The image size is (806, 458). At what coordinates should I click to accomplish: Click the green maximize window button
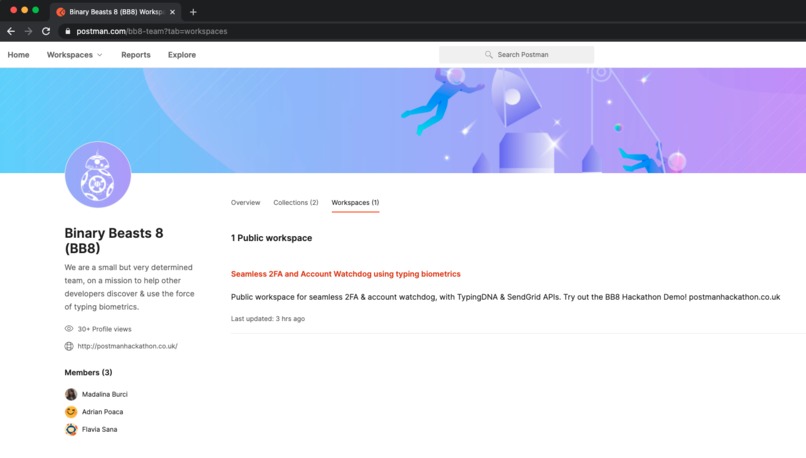pos(35,10)
